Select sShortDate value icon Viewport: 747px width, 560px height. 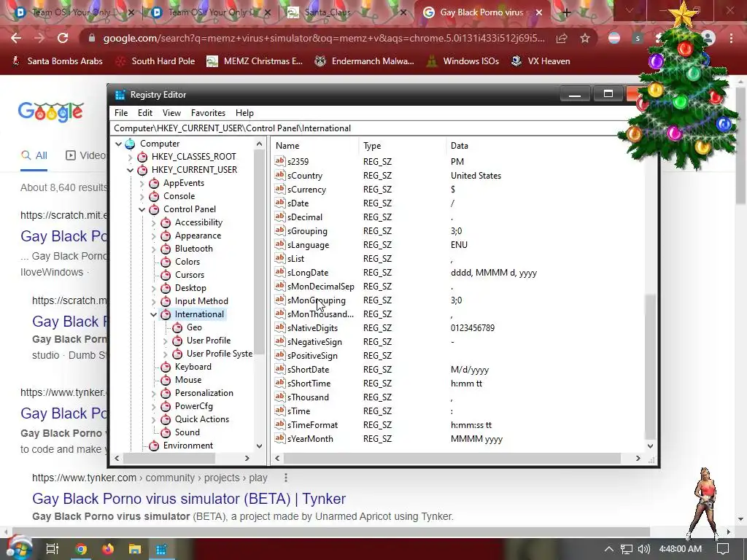pos(279,369)
